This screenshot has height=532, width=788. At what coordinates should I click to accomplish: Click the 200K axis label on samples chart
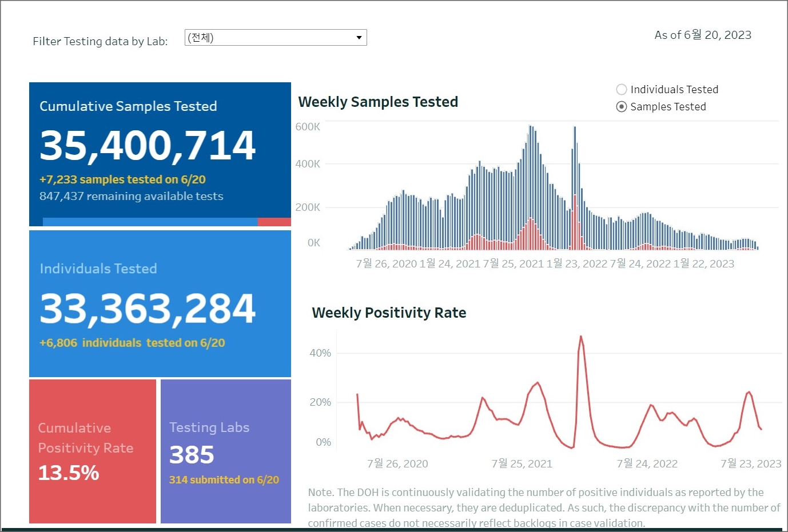click(x=308, y=207)
